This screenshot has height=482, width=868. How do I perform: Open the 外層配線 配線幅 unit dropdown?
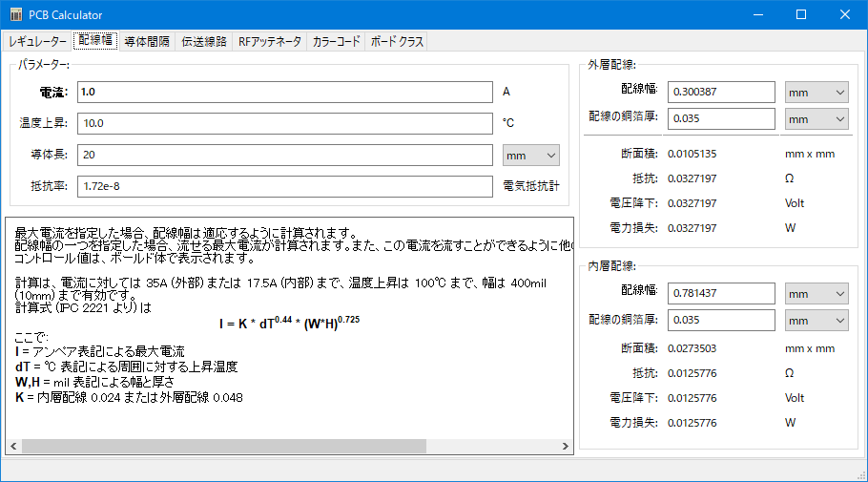(x=816, y=93)
